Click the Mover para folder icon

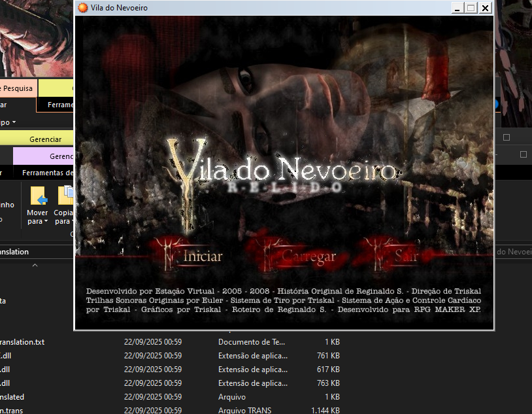(39, 196)
